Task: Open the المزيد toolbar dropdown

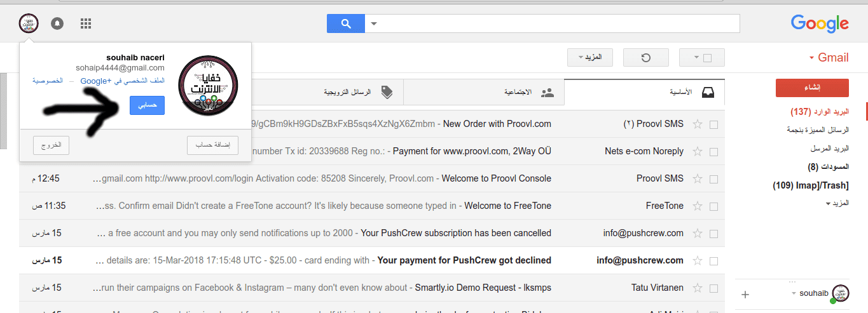Action: click(x=589, y=58)
